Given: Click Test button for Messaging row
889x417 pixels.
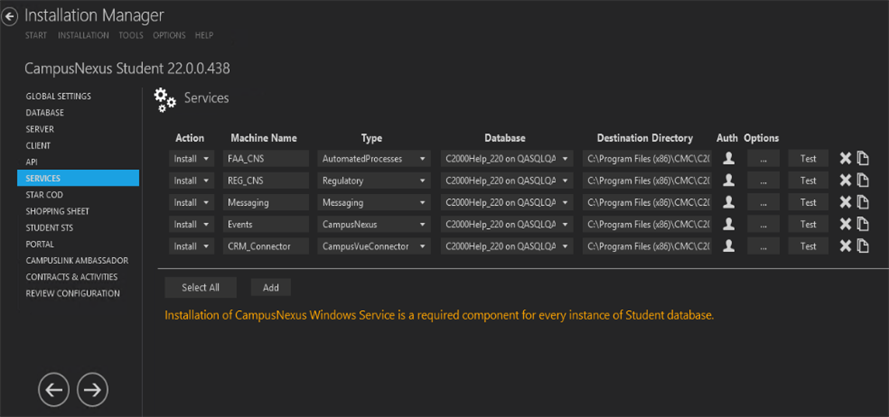Looking at the screenshot, I should tap(808, 203).
